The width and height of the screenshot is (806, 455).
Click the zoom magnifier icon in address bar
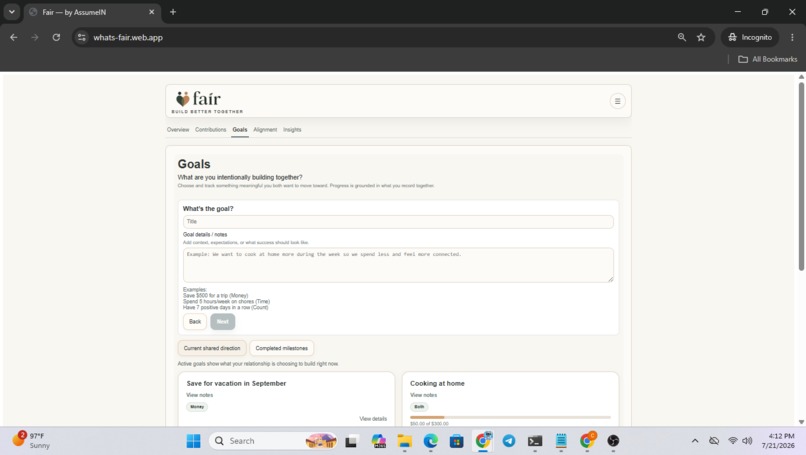click(x=682, y=38)
